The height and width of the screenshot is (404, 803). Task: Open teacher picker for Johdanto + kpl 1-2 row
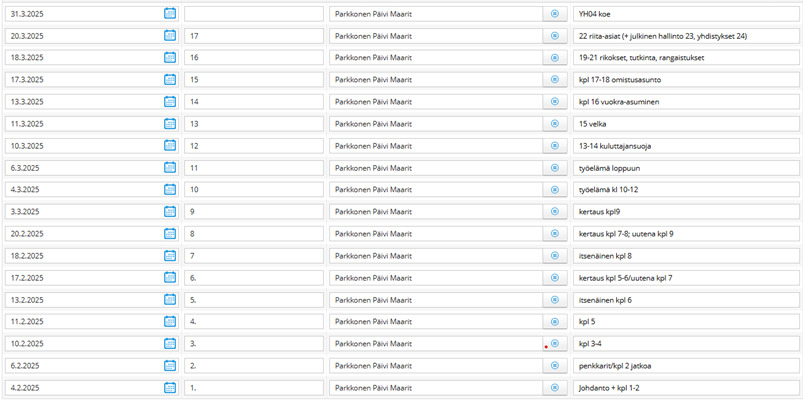click(555, 388)
